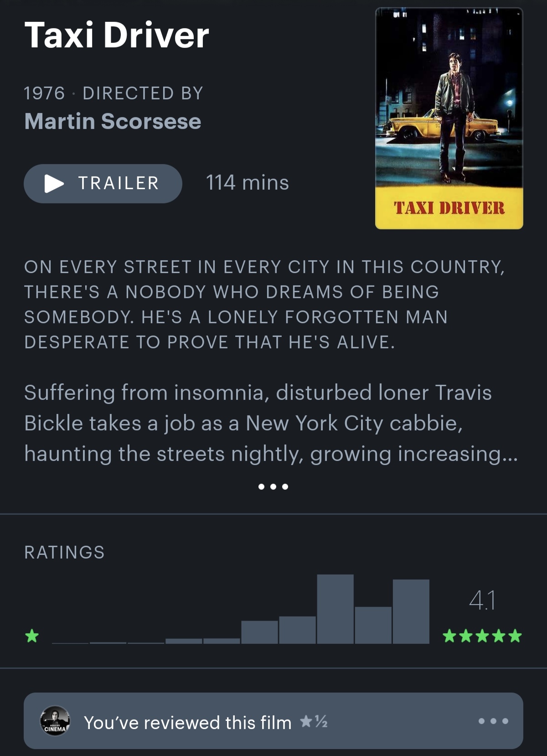547x756 pixels.
Task: Tap the profile avatar in review bar
Action: pos(55,721)
